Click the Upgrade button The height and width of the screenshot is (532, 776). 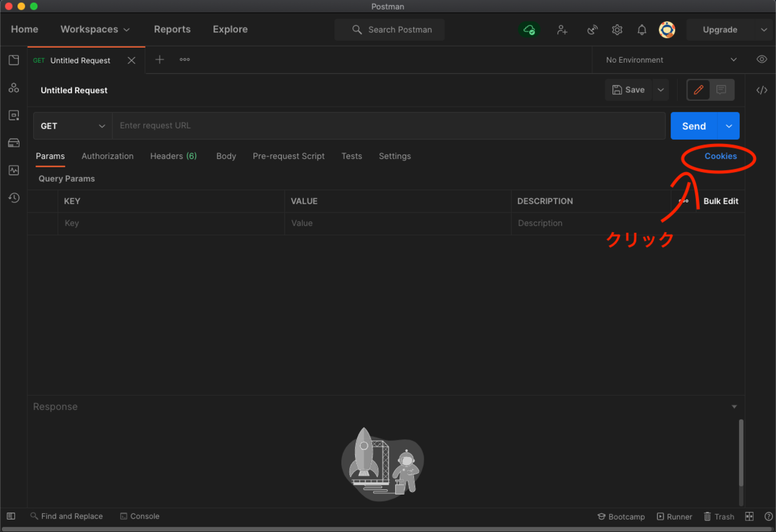tap(720, 30)
